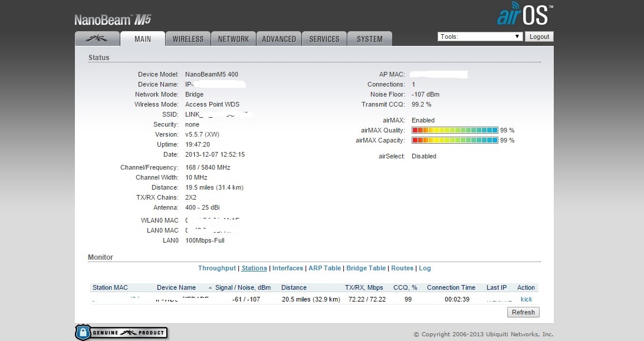
Task: Sort by Last IP column
Action: pyautogui.click(x=497, y=287)
